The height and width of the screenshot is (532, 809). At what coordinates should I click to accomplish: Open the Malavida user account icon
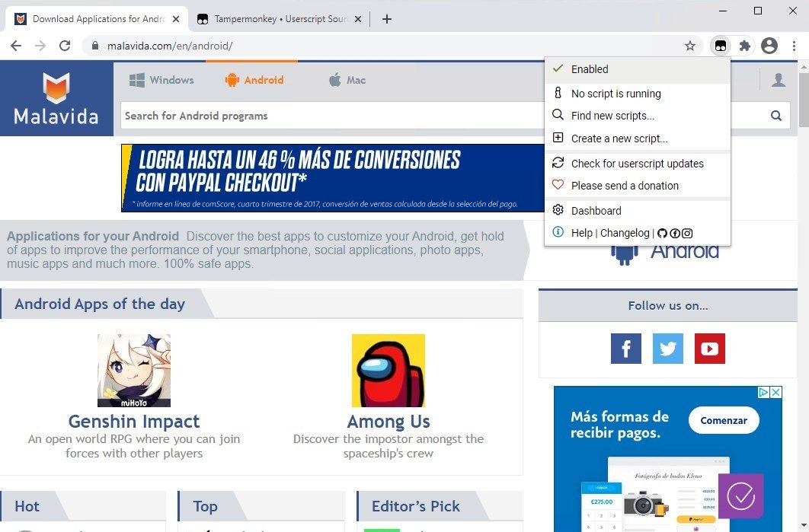point(779,80)
